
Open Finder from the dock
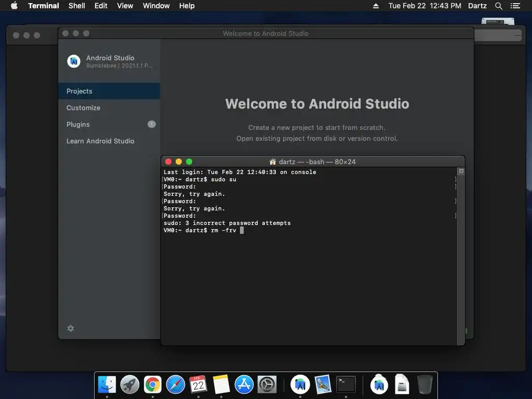coord(107,384)
